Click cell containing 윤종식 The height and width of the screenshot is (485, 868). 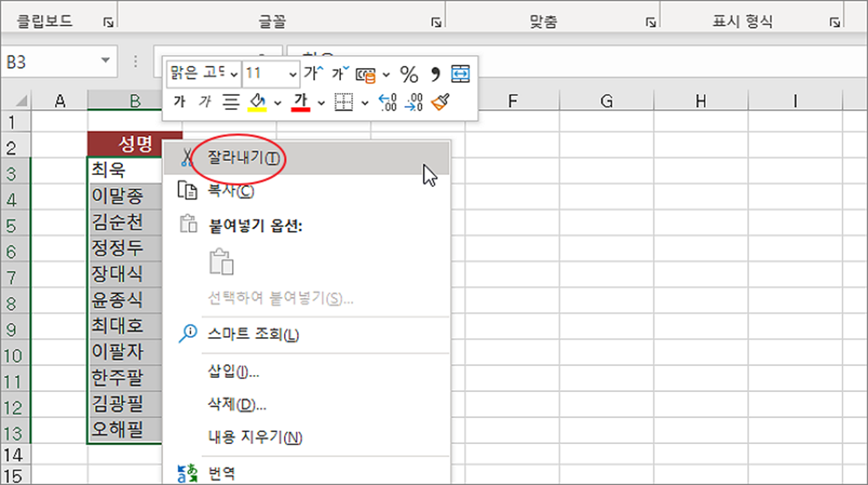pyautogui.click(x=126, y=300)
